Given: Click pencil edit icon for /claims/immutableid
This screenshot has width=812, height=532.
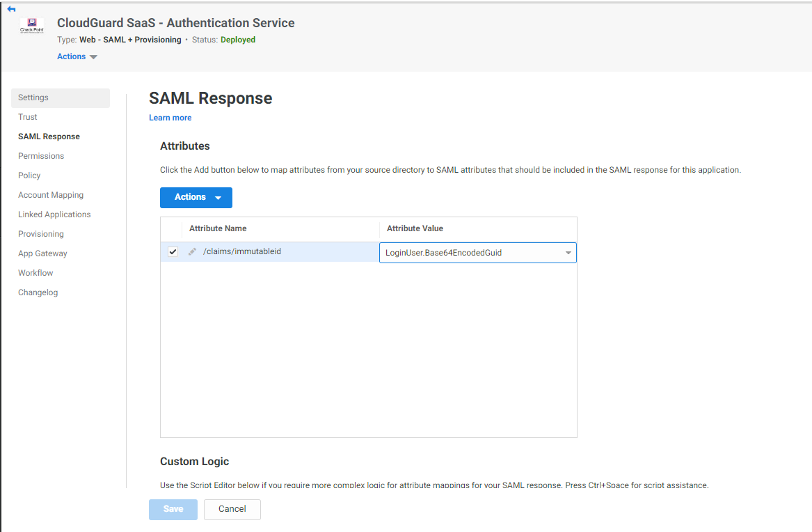Looking at the screenshot, I should tap(192, 252).
